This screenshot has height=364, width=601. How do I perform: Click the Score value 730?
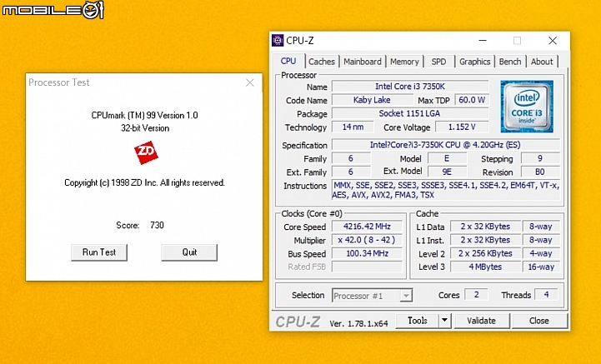point(157,225)
